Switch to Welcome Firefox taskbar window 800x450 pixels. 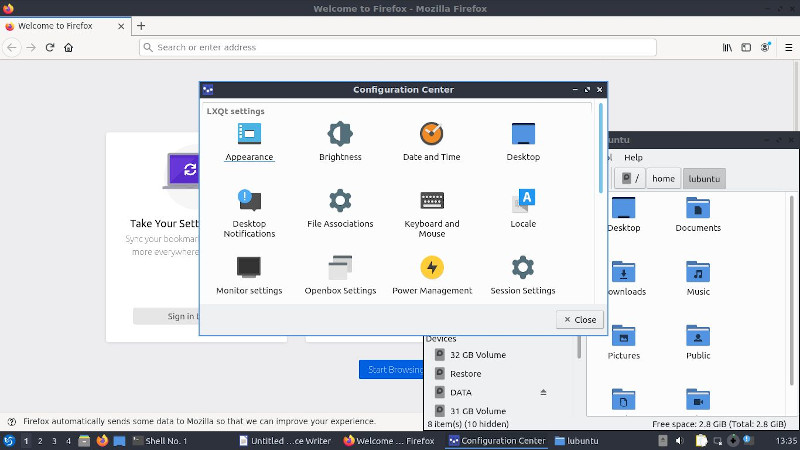click(x=391, y=441)
